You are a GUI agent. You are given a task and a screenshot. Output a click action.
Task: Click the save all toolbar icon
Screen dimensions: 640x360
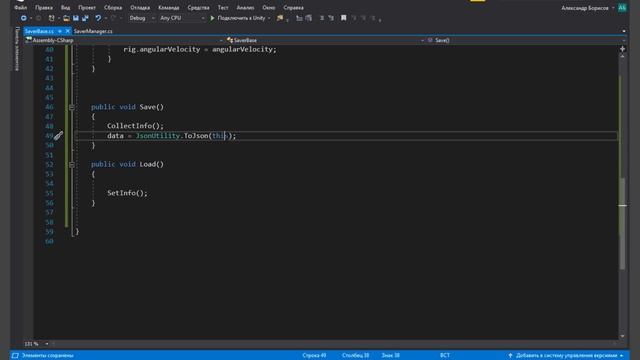click(x=85, y=18)
